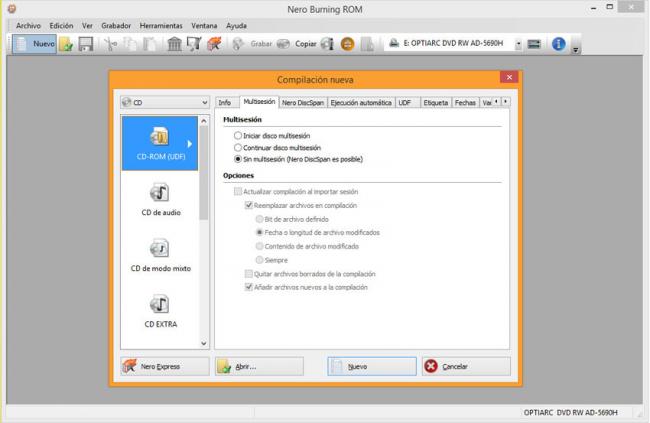Click the recorder selection icon after the drive list
650x423 pixels.
pyautogui.click(x=534, y=44)
